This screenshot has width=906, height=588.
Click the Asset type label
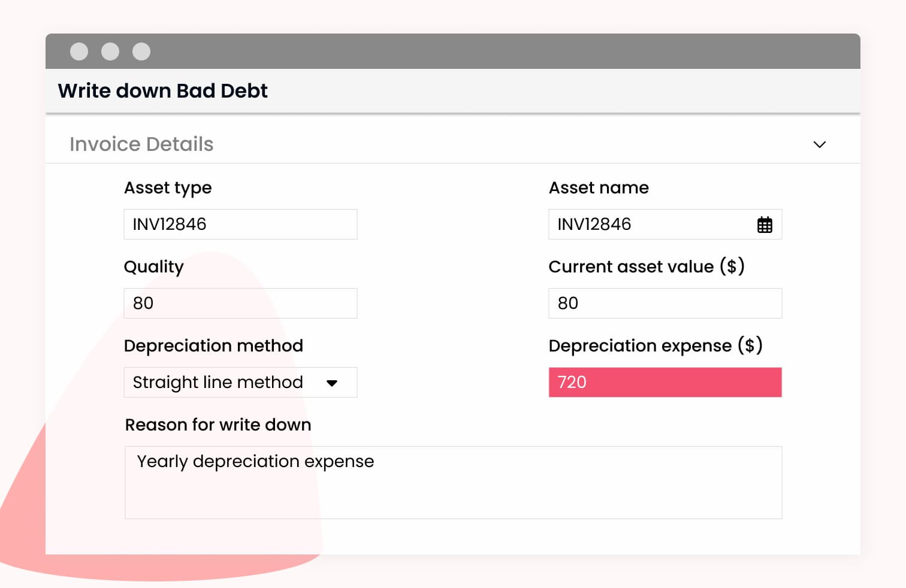tap(168, 188)
